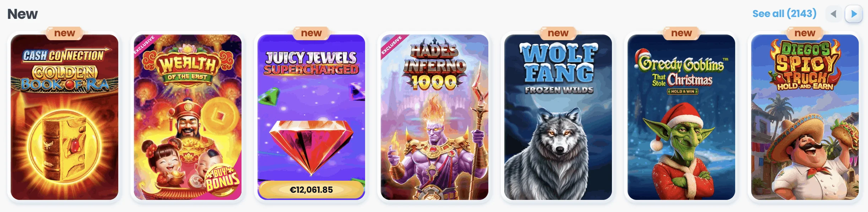This screenshot has height=212, width=868.
Task: Click the next carousel arrow button
Action: coord(854,14)
